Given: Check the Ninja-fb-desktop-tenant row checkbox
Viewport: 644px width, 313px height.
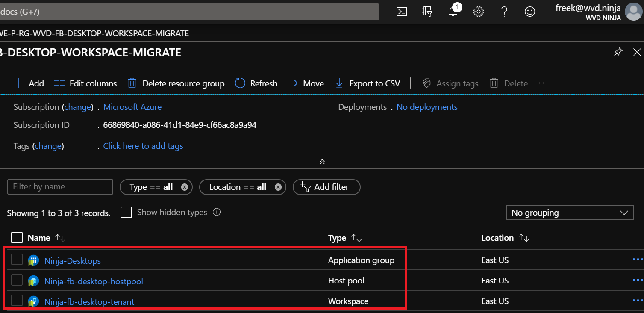Looking at the screenshot, I should click(x=17, y=301).
